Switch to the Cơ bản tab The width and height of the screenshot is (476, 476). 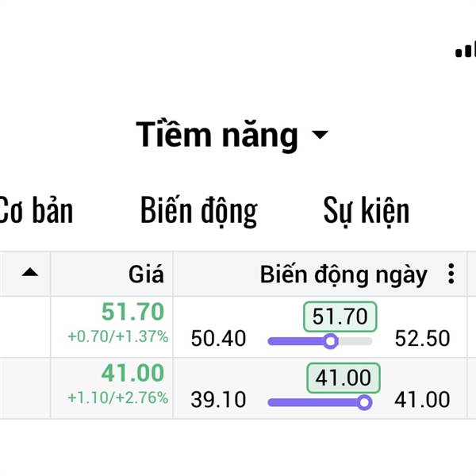click(36, 210)
